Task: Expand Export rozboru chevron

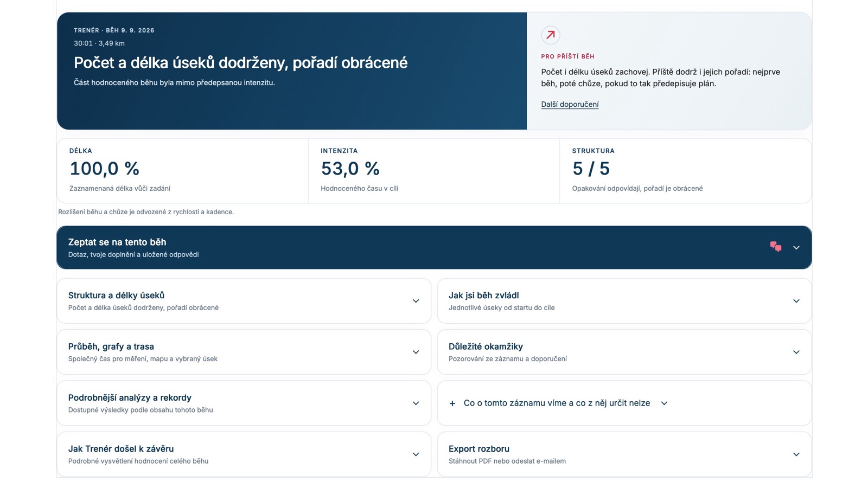Action: coord(796,454)
